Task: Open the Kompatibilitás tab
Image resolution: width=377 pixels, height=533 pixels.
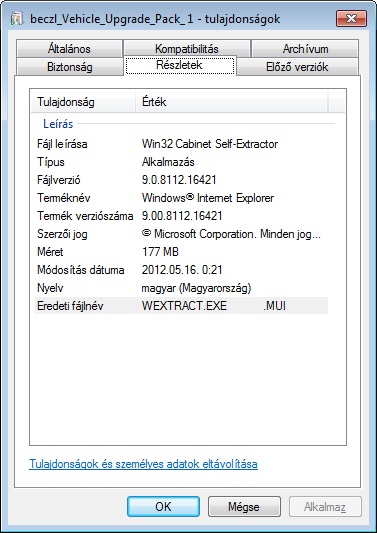Action: [x=187, y=49]
